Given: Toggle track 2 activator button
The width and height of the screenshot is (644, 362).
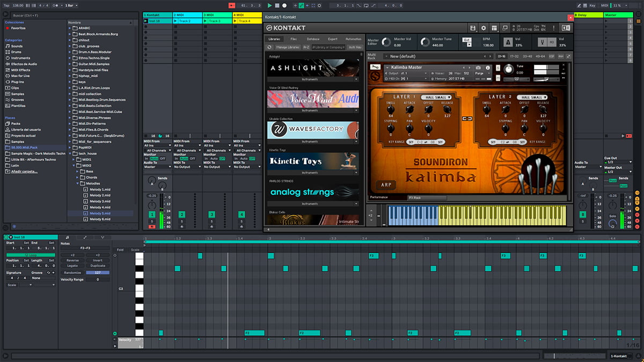Looking at the screenshot, I should (x=182, y=215).
